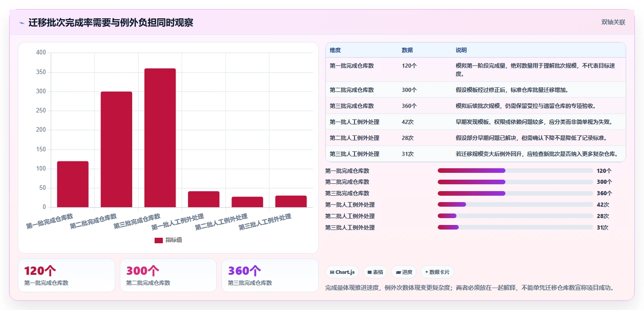Select the 数据卡片 chip

click(437, 272)
